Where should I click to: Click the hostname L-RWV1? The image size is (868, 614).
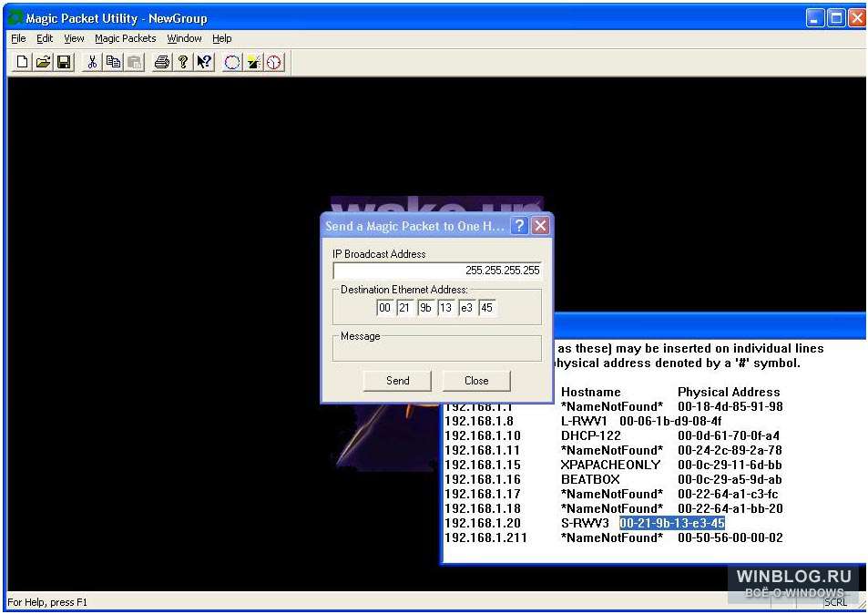[x=584, y=422]
